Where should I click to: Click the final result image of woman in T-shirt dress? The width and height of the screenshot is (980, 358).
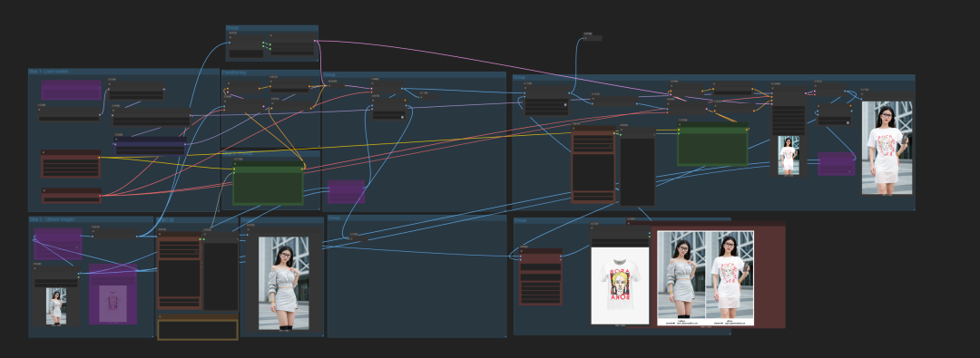coord(887,148)
